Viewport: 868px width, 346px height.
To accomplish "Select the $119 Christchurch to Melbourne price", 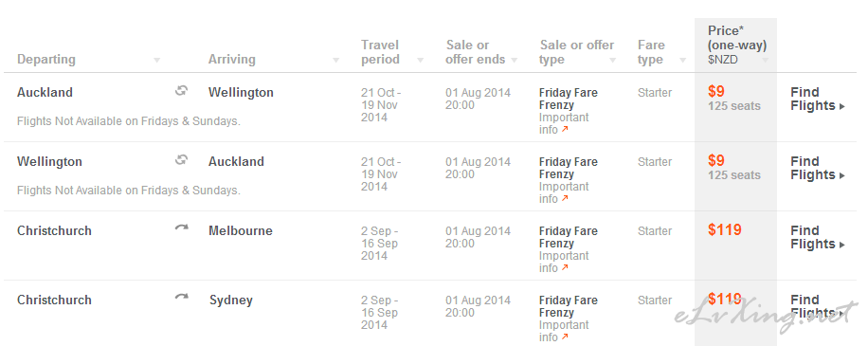I will pyautogui.click(x=725, y=229).
